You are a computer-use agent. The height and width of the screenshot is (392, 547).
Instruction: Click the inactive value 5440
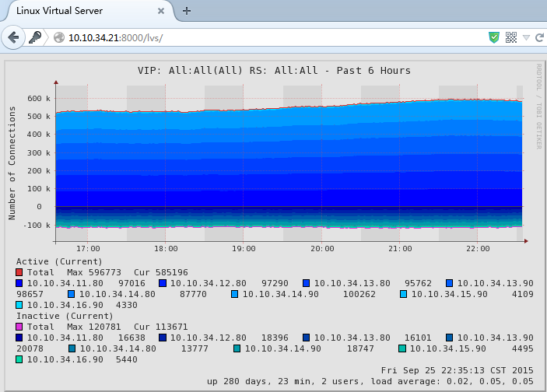click(126, 359)
